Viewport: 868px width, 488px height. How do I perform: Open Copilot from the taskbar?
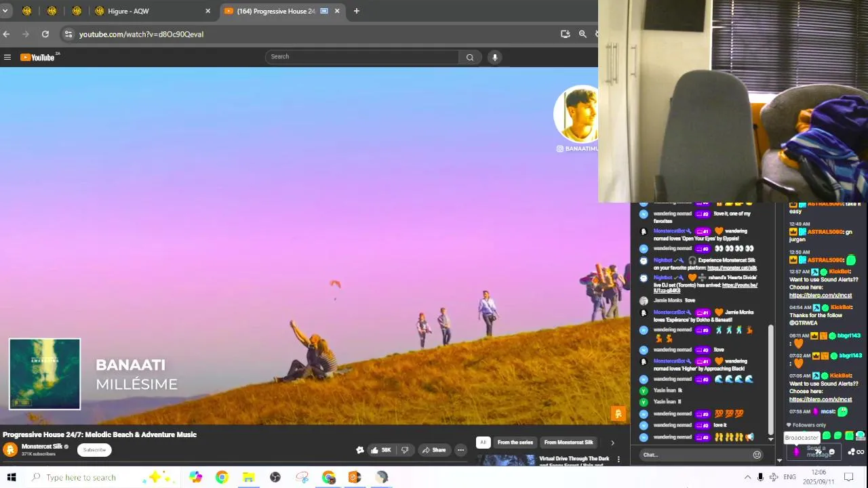pyautogui.click(x=195, y=477)
